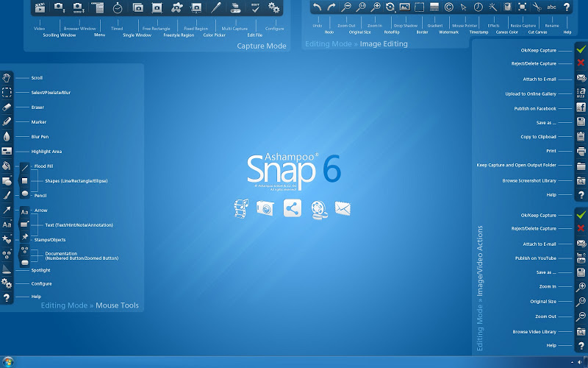Select the Select/Pixelate/Blur dashed square tool
This screenshot has height=368, width=588.
click(x=7, y=93)
